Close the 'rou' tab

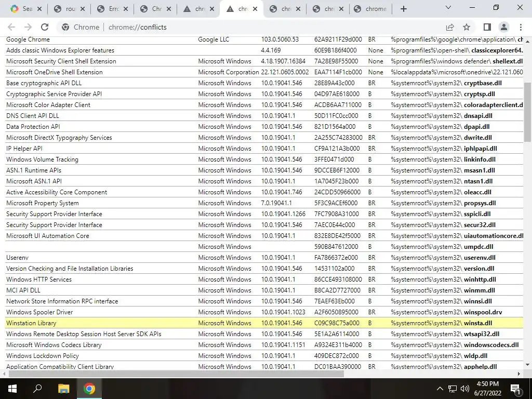coord(83,9)
